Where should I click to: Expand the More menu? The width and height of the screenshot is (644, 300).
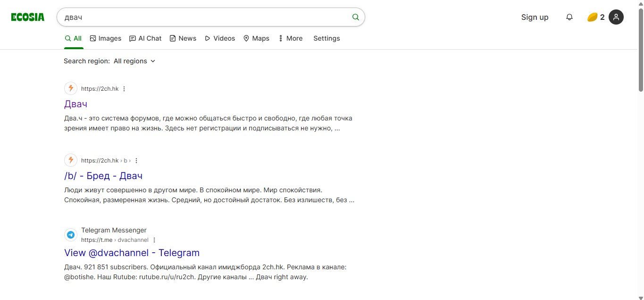[x=290, y=38]
